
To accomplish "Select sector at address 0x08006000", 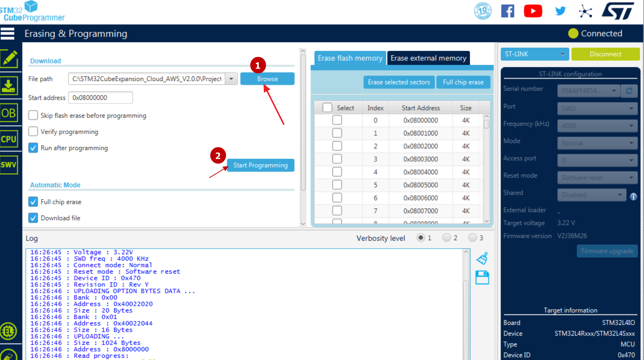I will tap(337, 198).
